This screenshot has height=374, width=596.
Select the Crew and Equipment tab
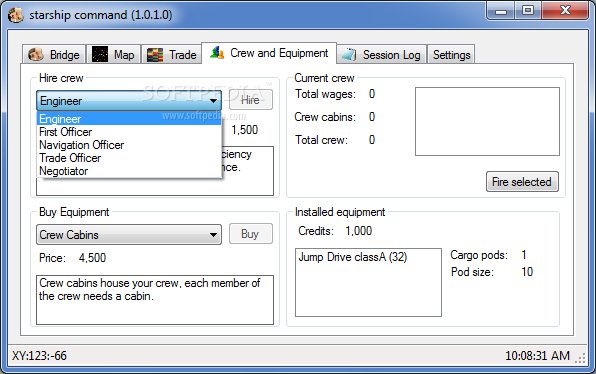click(x=269, y=53)
